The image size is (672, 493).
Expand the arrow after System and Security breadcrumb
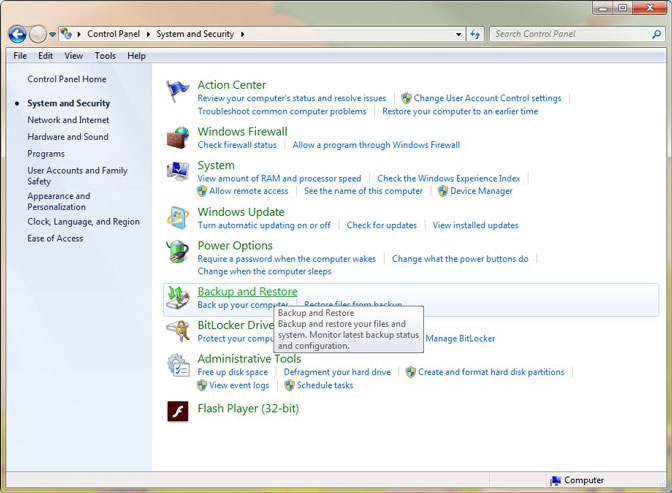point(243,34)
